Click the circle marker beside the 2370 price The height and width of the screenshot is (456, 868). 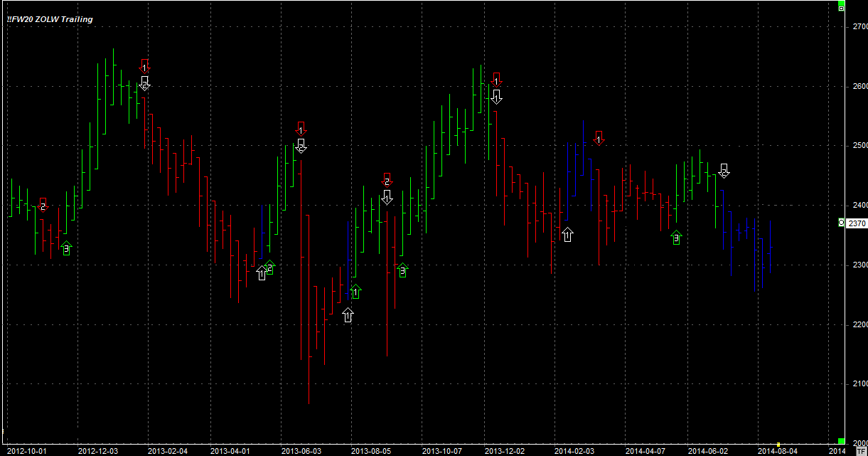pos(842,223)
